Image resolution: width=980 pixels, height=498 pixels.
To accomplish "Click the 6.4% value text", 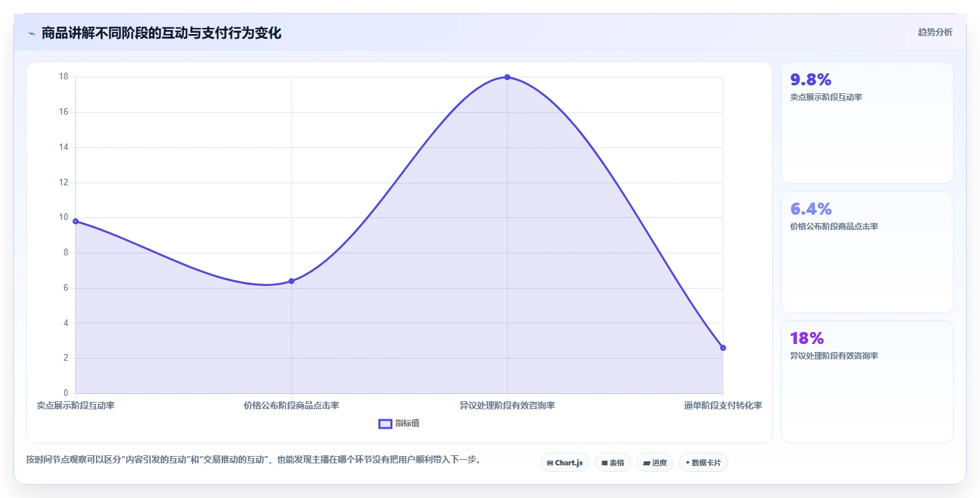I will pos(811,209).
